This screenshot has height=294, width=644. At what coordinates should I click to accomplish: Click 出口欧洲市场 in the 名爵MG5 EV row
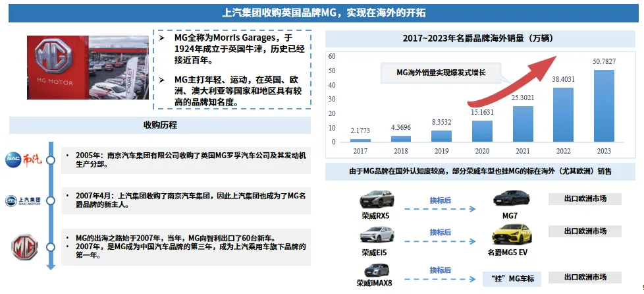585,231
